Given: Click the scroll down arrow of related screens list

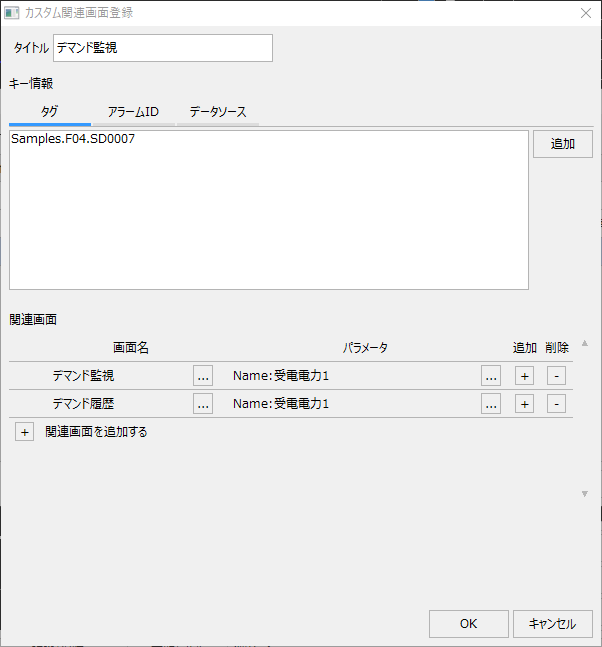Looking at the screenshot, I should (x=585, y=494).
